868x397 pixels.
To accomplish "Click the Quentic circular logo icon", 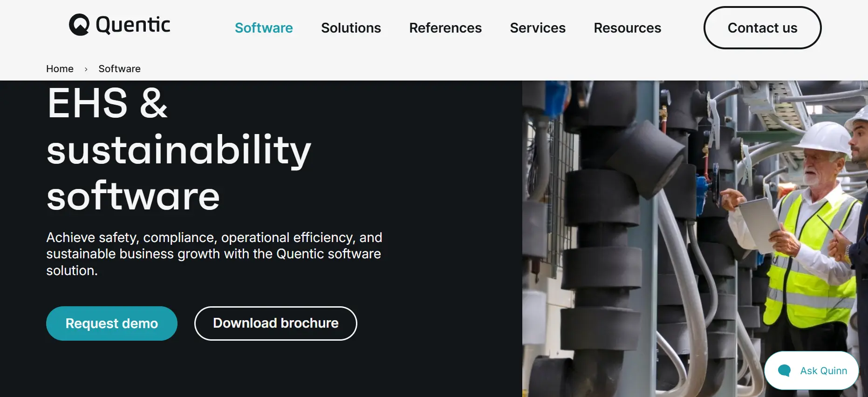I will (x=79, y=25).
